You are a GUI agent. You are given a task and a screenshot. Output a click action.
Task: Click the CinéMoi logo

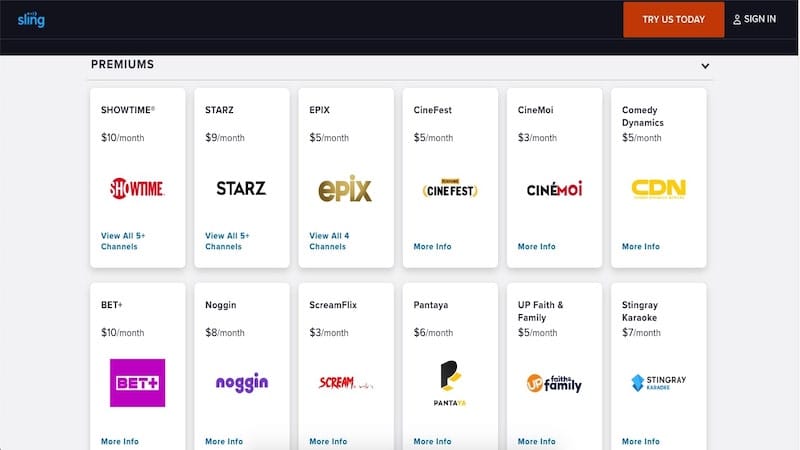click(554, 189)
